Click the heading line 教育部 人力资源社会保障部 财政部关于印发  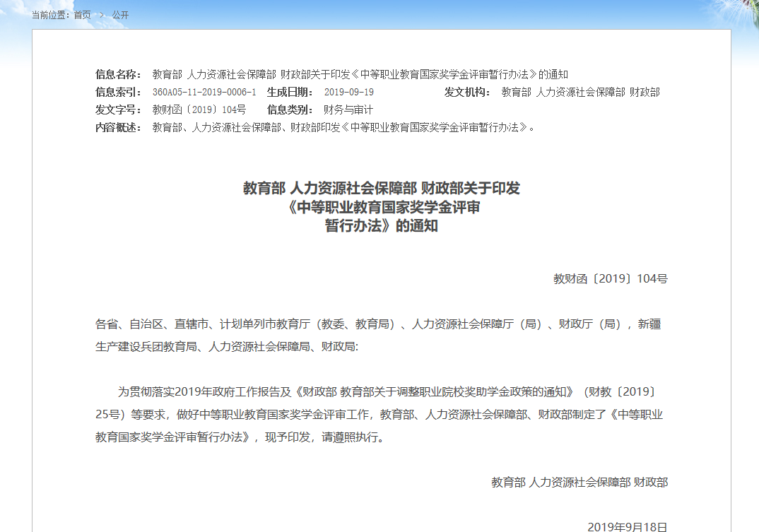382,189
